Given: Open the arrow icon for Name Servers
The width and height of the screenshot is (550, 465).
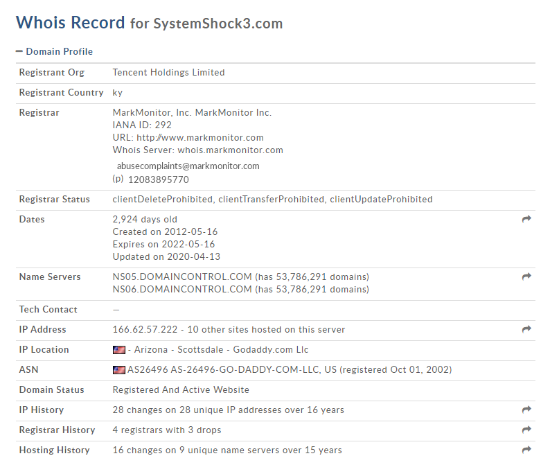Looking at the screenshot, I should click(x=526, y=277).
